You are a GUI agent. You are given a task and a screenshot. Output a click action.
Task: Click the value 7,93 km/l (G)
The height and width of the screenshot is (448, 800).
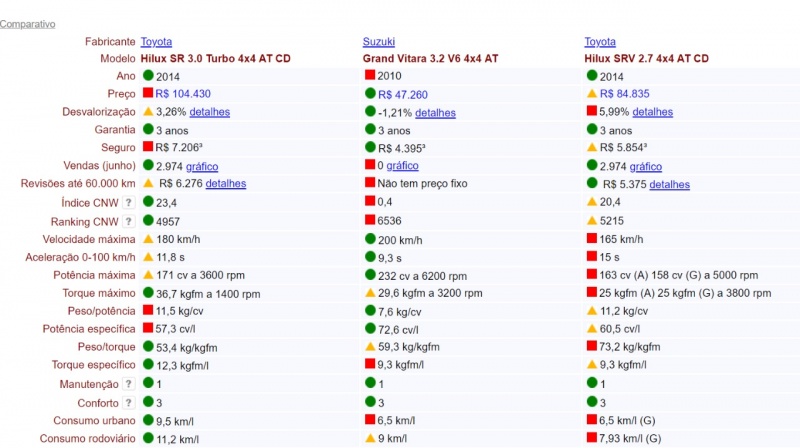(630, 438)
